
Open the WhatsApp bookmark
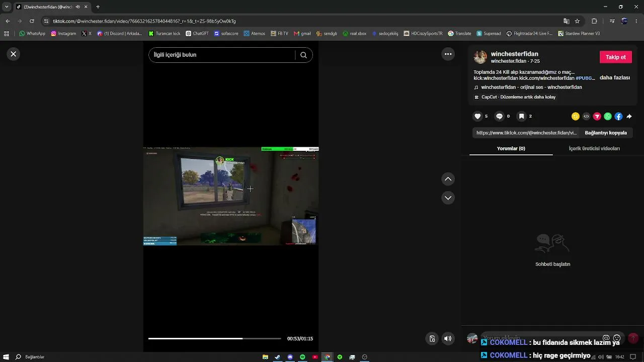coord(32,34)
